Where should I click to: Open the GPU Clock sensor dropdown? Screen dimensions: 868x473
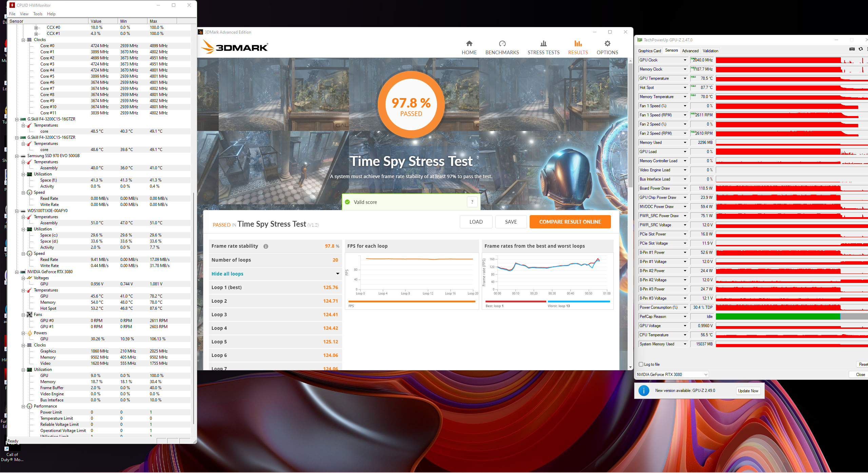coord(685,60)
